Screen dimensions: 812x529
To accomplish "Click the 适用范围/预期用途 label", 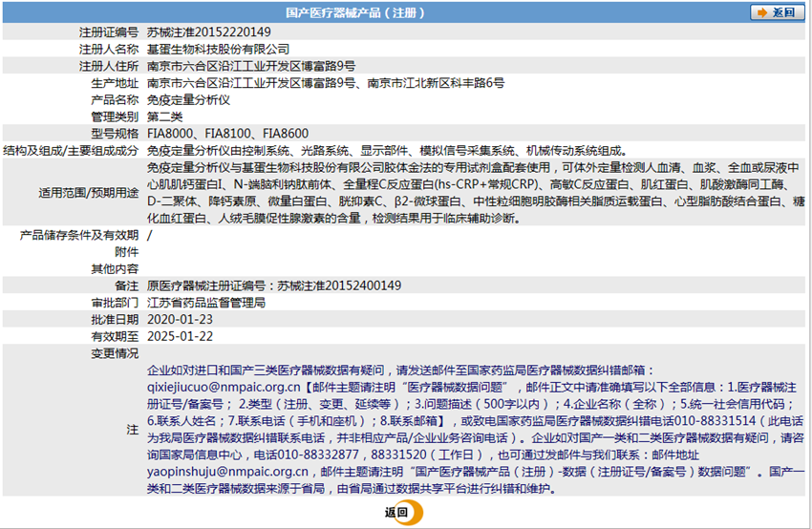I will pyautogui.click(x=89, y=193).
